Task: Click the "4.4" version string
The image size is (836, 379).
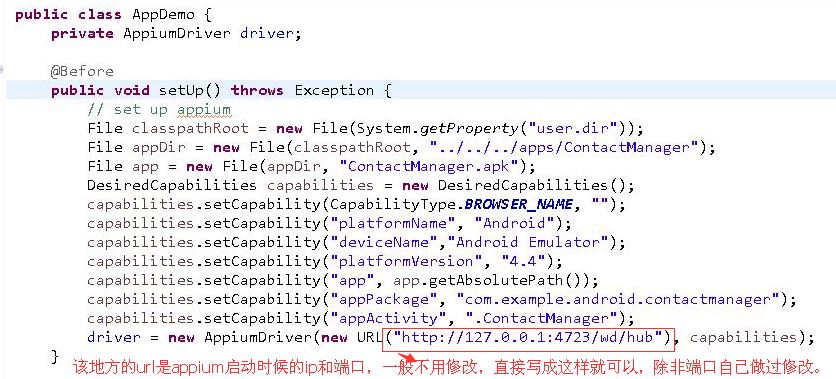Action: [524, 262]
